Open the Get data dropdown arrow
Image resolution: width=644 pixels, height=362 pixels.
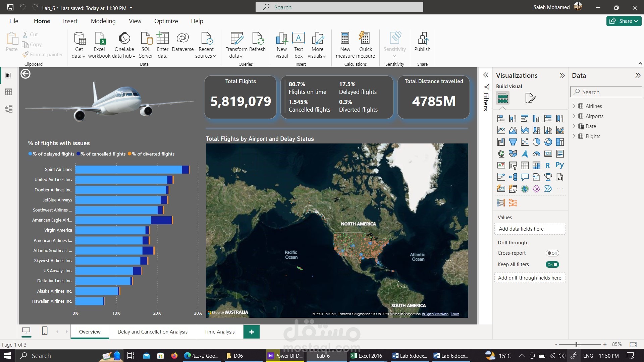[x=83, y=56]
